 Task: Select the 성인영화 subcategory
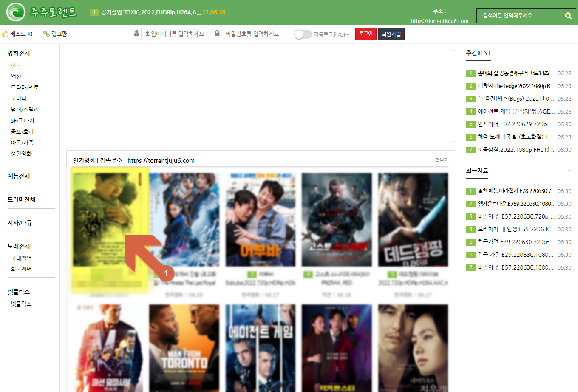coord(21,153)
